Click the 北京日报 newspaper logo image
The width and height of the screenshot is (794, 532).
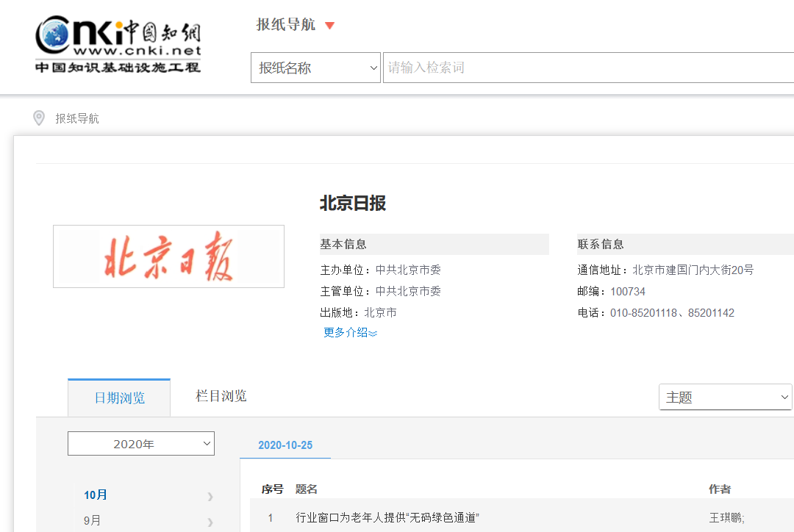pos(168,256)
